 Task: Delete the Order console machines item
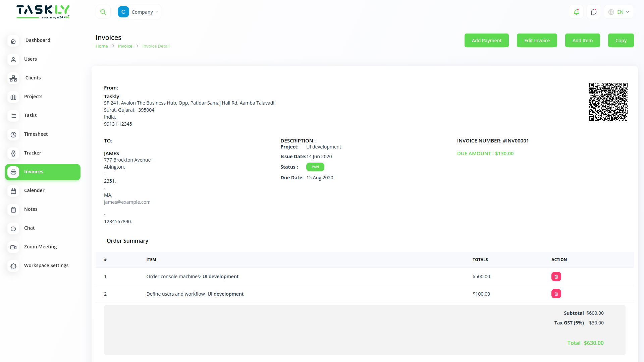(556, 277)
